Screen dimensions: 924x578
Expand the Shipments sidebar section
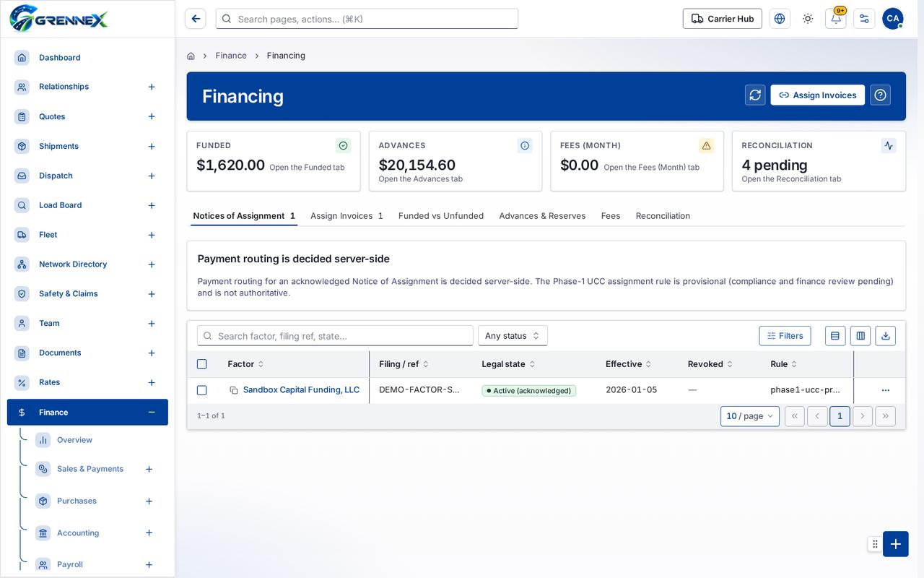[152, 147]
